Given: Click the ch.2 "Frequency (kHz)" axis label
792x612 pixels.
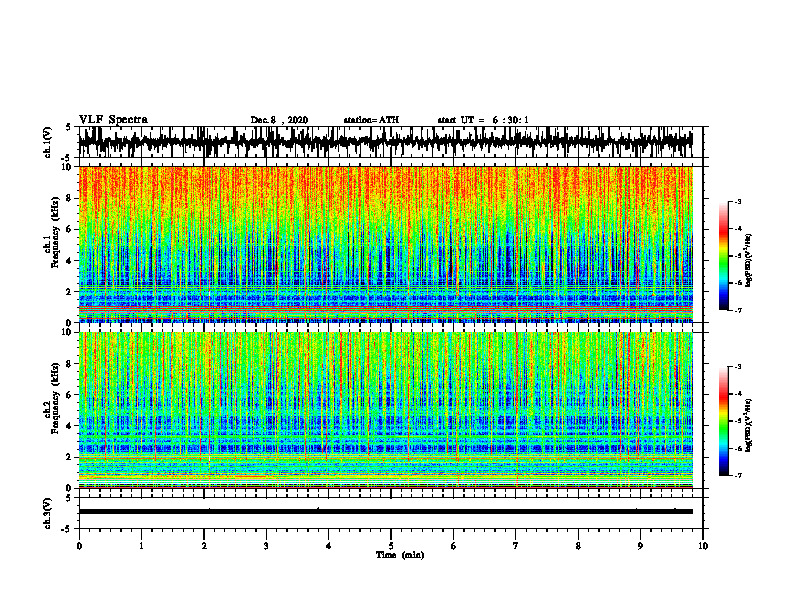Looking at the screenshot, I should [x=55, y=398].
